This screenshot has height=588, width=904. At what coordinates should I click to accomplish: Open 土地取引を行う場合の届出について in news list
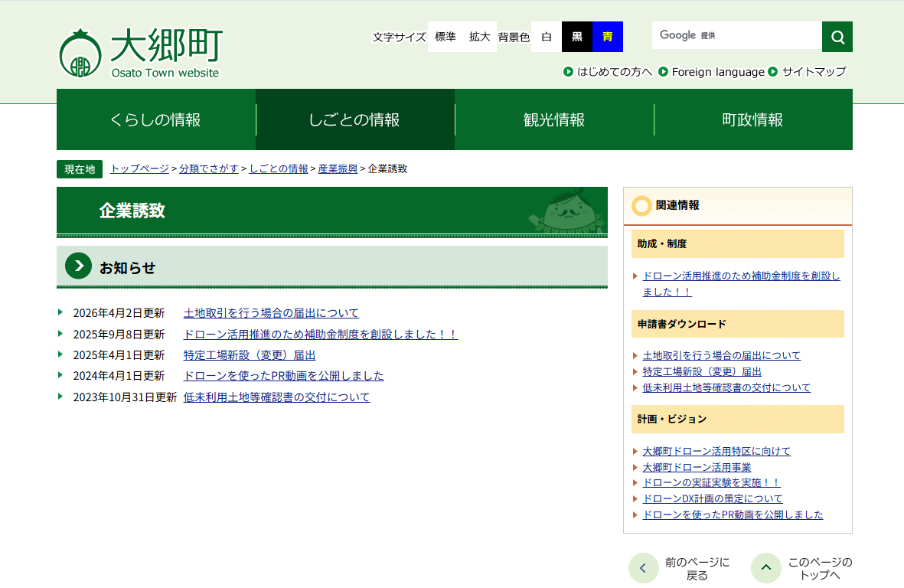271,313
